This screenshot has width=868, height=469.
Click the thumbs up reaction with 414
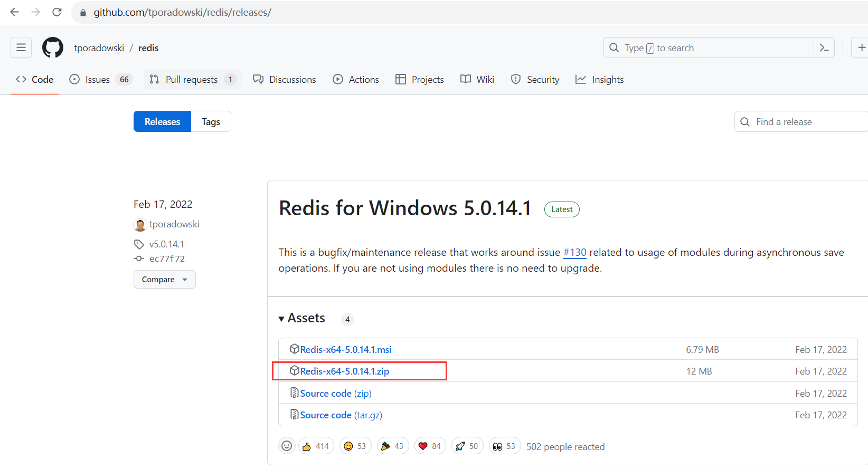316,446
